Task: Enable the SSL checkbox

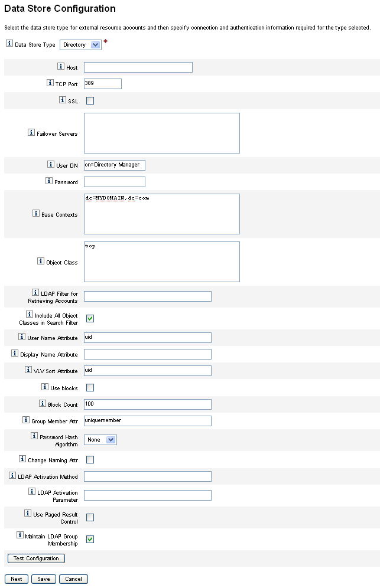Action: pos(90,100)
